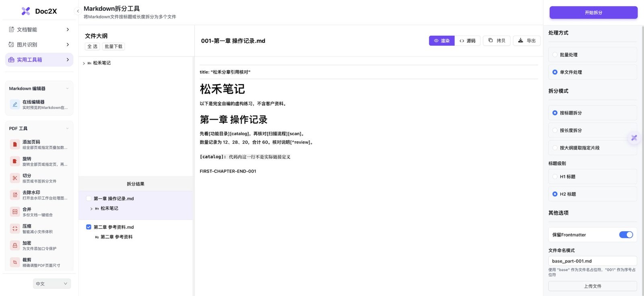Click the 开始拆分 button
The width and height of the screenshot is (644, 296).
click(593, 12)
